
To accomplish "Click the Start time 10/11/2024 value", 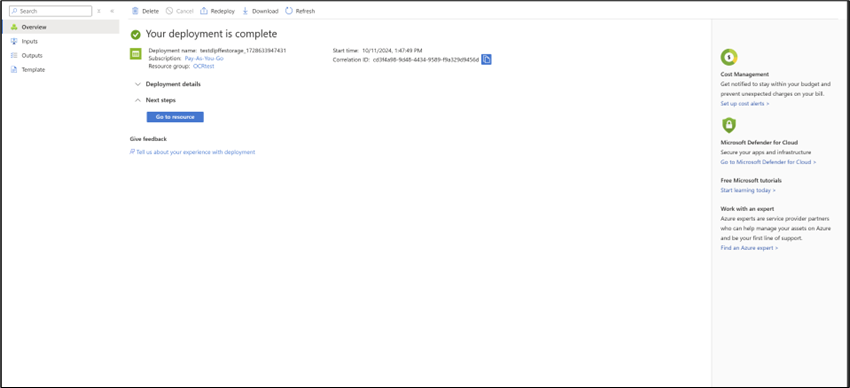I will 392,50.
